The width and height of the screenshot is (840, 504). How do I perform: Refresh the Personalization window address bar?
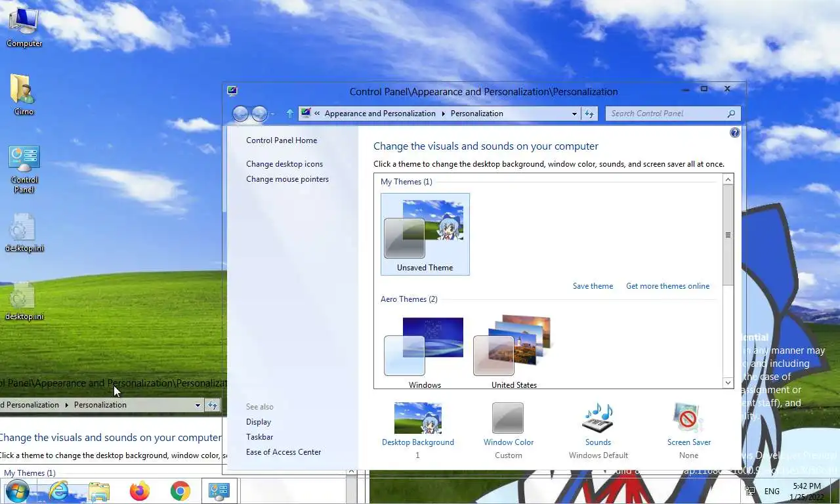pos(589,114)
